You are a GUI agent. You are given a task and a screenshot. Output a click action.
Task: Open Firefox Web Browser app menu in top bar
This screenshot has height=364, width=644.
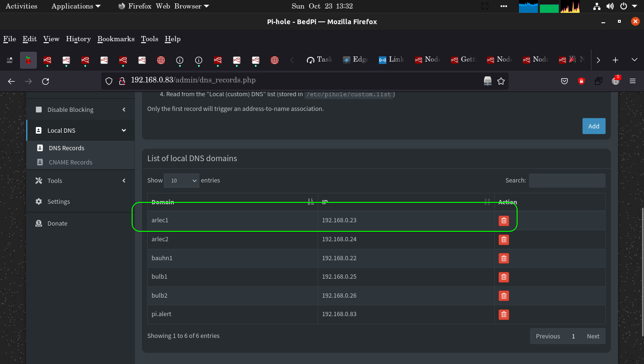pyautogui.click(x=163, y=6)
